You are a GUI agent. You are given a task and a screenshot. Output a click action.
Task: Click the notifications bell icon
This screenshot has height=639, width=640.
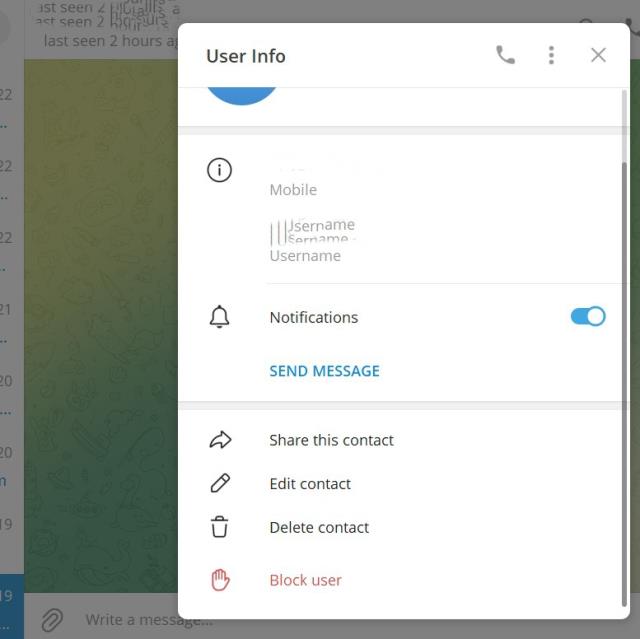[219, 317]
